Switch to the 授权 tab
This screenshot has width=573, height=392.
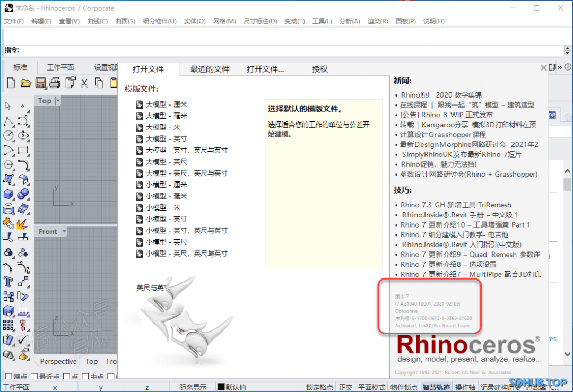[x=320, y=69]
